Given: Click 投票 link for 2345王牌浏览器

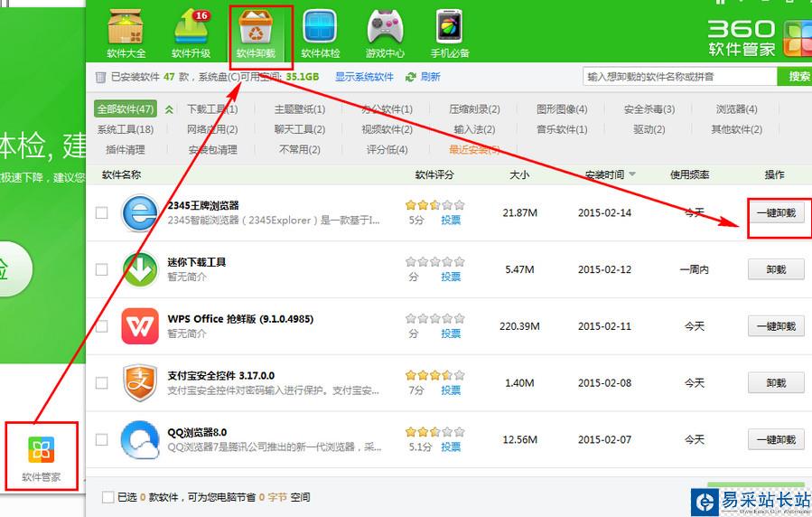Looking at the screenshot, I should (451, 221).
